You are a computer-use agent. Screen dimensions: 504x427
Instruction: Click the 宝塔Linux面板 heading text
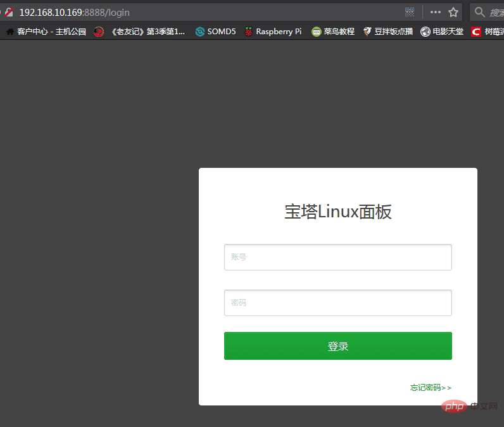(338, 212)
